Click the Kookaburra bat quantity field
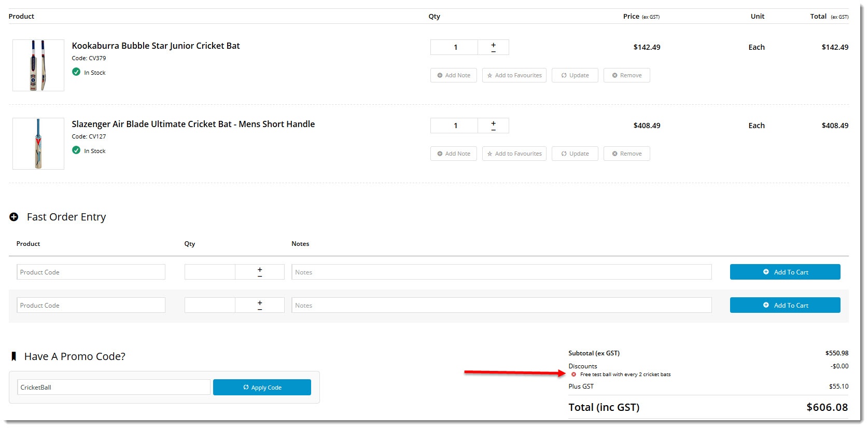The width and height of the screenshot is (868, 428). (454, 47)
